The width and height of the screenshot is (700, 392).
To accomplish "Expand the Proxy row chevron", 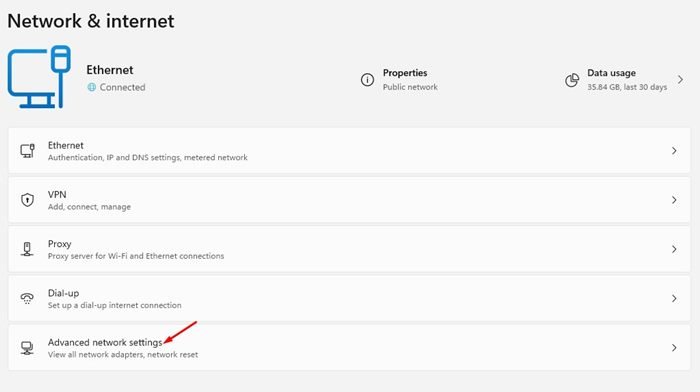I will tap(674, 249).
